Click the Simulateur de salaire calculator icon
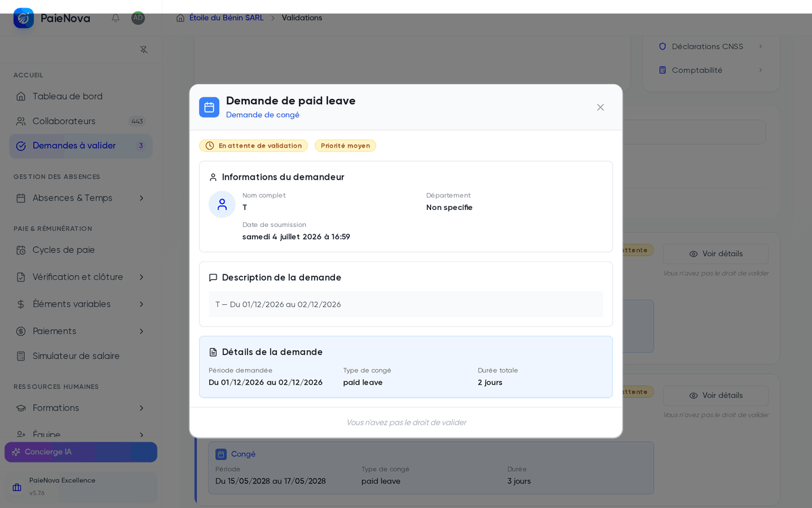The height and width of the screenshot is (508, 812). (x=21, y=356)
